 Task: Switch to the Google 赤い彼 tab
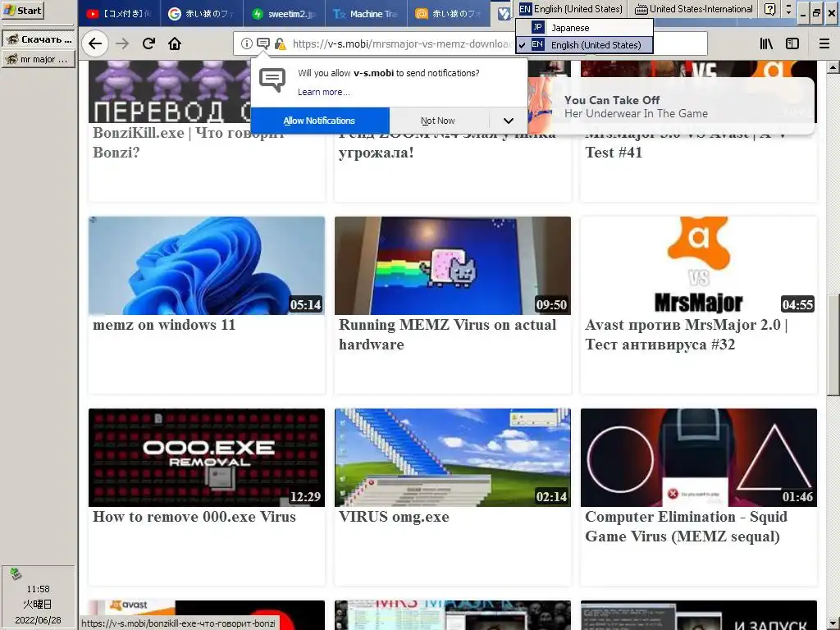coord(202,13)
